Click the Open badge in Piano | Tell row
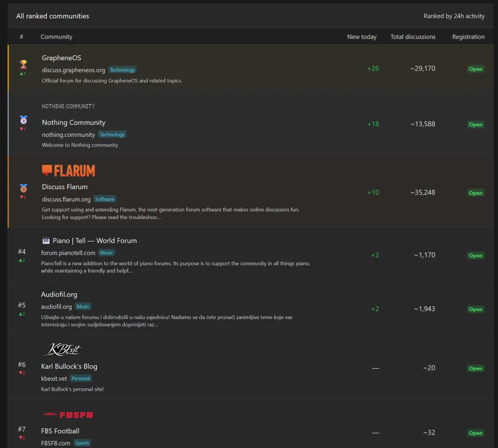 (x=476, y=255)
